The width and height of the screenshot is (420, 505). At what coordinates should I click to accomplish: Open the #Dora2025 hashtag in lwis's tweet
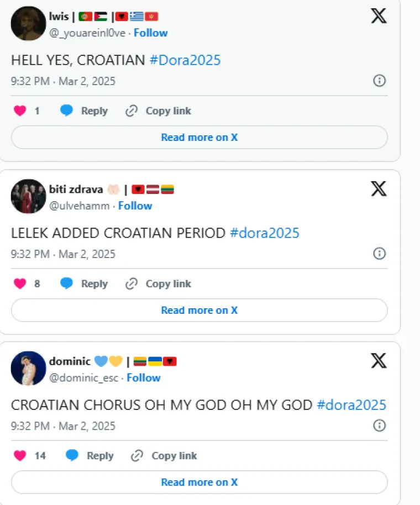(x=185, y=60)
